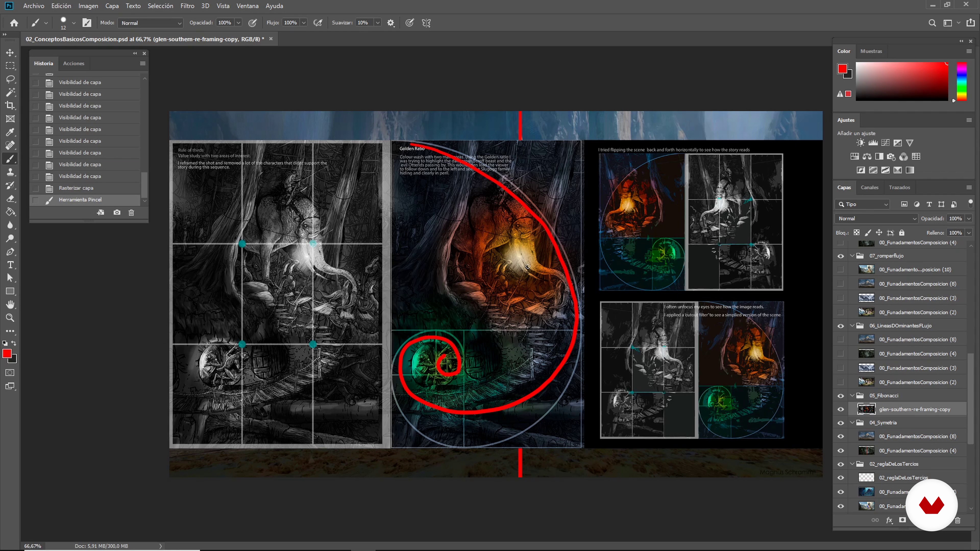Open the Tipo layer filter dropdown
The height and width of the screenshot is (551, 980).
pos(862,205)
